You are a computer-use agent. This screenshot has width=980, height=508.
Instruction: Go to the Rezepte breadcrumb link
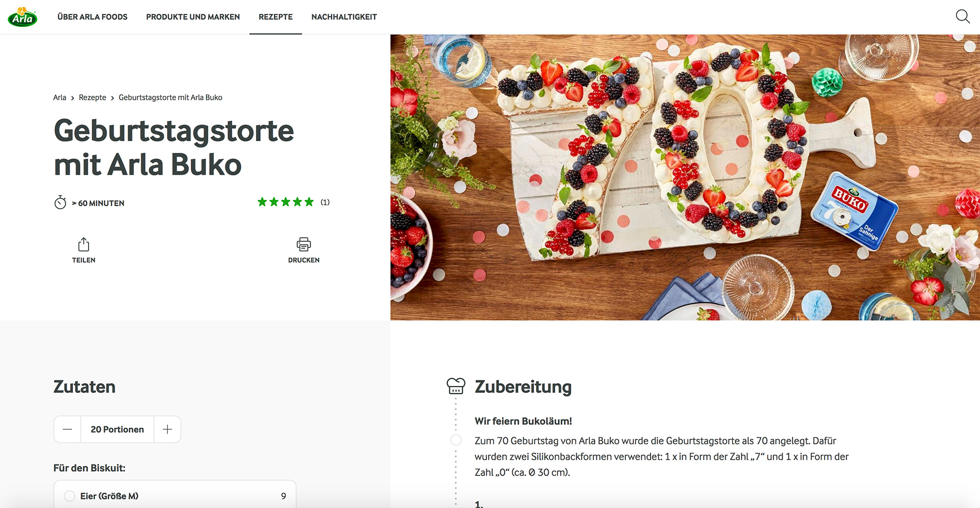(93, 97)
